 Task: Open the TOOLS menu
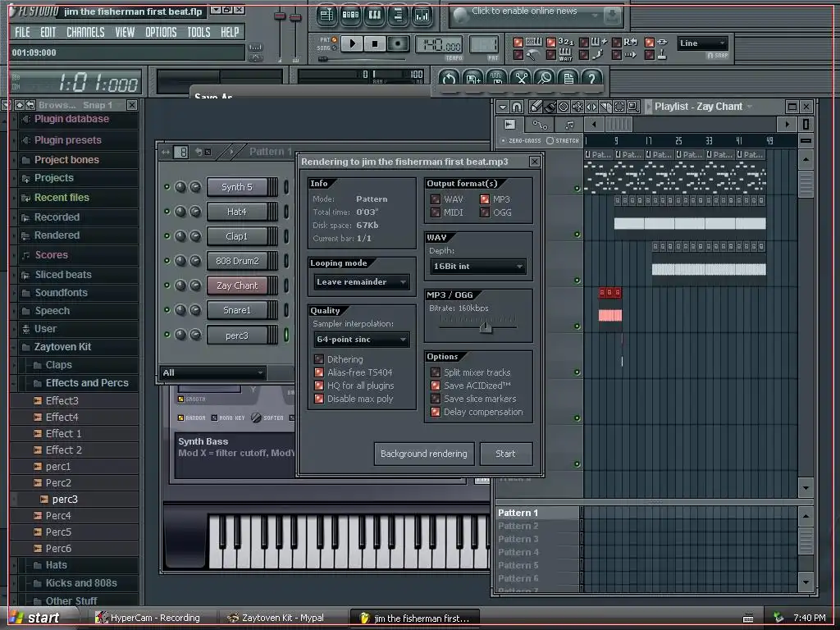(x=199, y=32)
